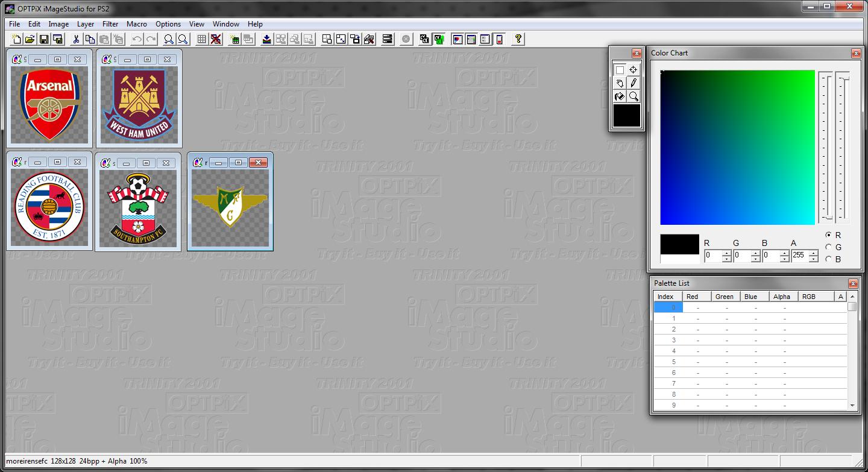Copy with the toolbar copy icon

tap(90, 39)
